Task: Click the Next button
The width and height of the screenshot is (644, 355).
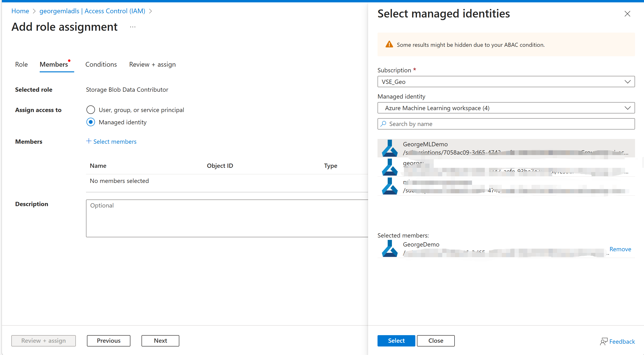Action: (160, 341)
